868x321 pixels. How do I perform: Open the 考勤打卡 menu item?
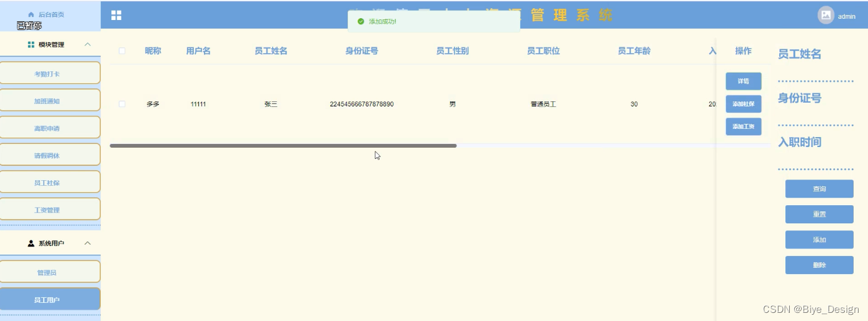coord(50,73)
